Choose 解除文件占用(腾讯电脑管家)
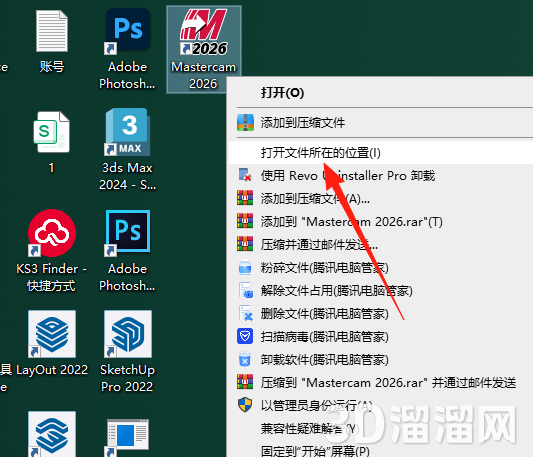 [x=380, y=291]
